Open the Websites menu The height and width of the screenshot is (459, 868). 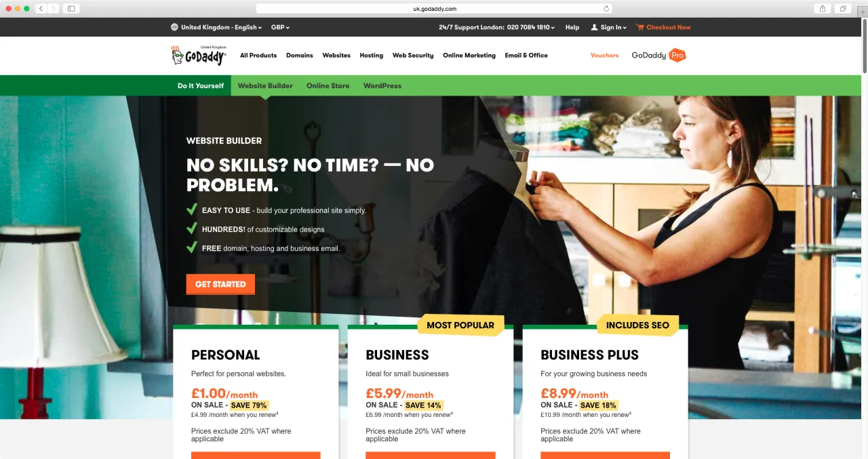336,56
